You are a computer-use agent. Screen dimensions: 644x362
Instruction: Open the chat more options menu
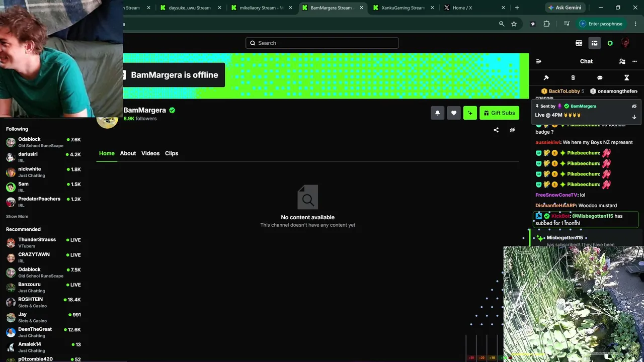pos(634,61)
